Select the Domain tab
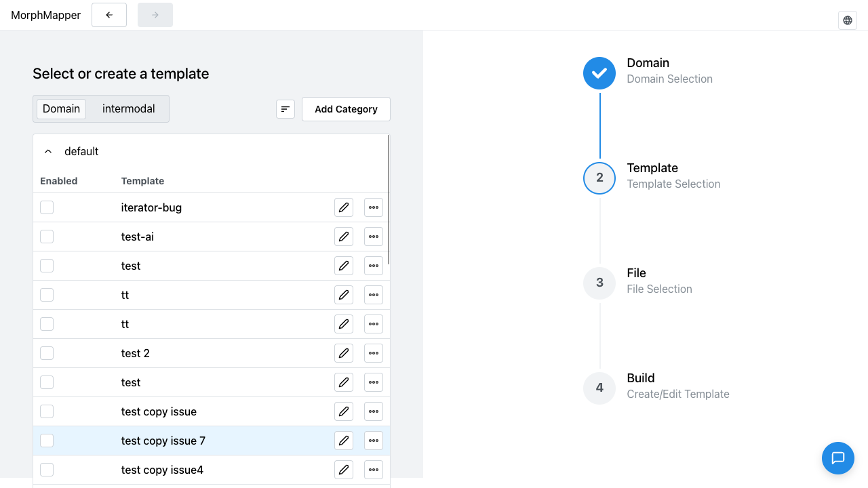 [61, 108]
